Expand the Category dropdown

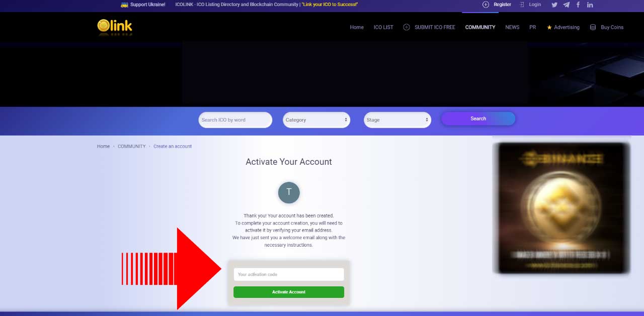[316, 120]
